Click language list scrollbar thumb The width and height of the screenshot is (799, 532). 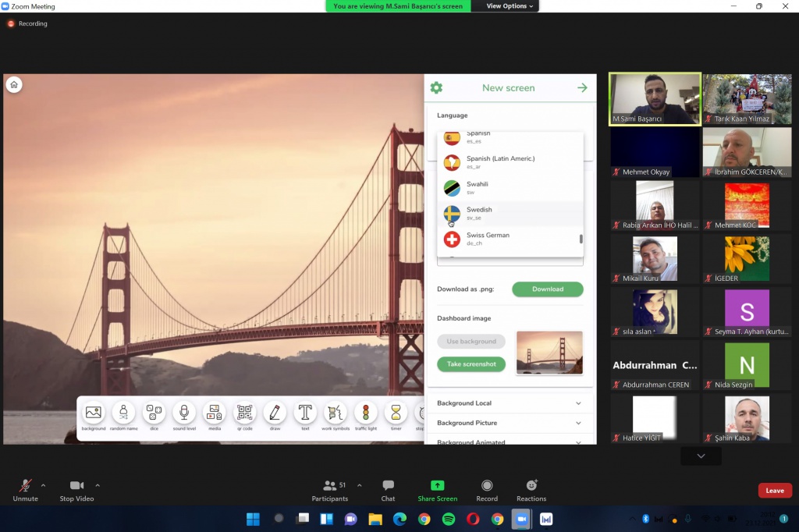[581, 239]
